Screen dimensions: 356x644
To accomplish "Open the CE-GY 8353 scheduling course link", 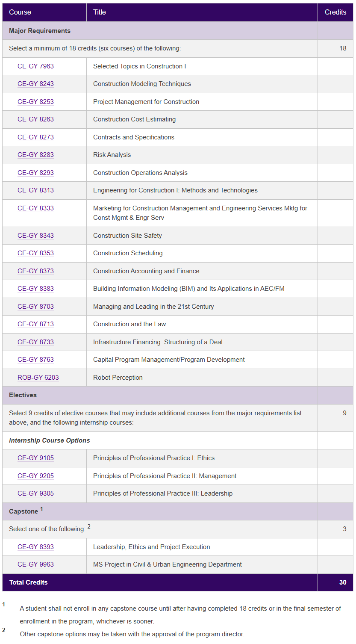I will [35, 253].
